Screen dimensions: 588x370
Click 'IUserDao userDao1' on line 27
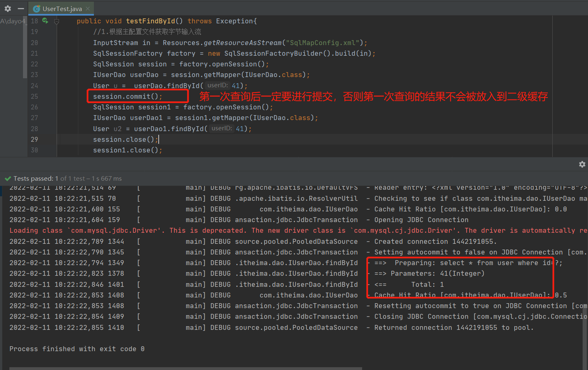[128, 118]
